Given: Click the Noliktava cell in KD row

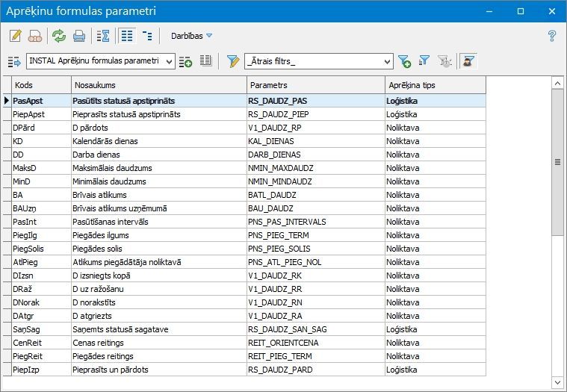Looking at the screenshot, I should pyautogui.click(x=436, y=141).
